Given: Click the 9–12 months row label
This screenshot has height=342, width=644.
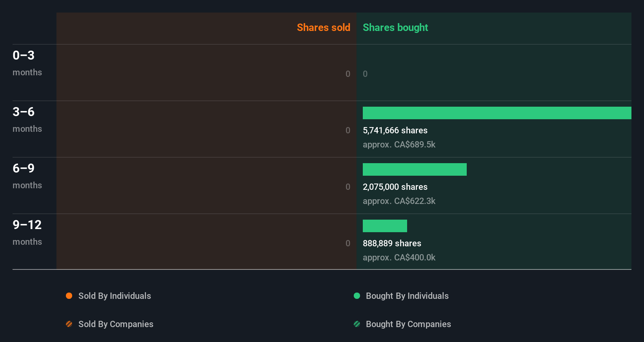Looking at the screenshot, I should coord(27,233).
